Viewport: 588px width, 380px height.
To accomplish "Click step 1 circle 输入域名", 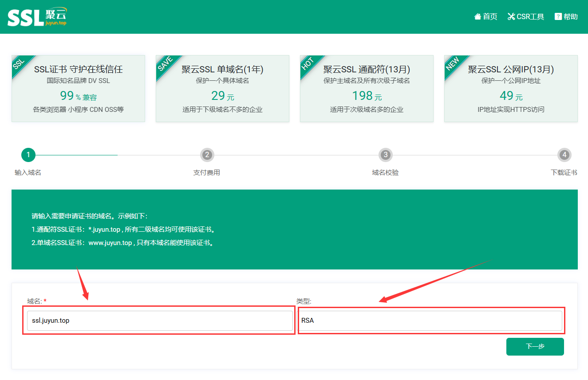I will pyautogui.click(x=28, y=155).
